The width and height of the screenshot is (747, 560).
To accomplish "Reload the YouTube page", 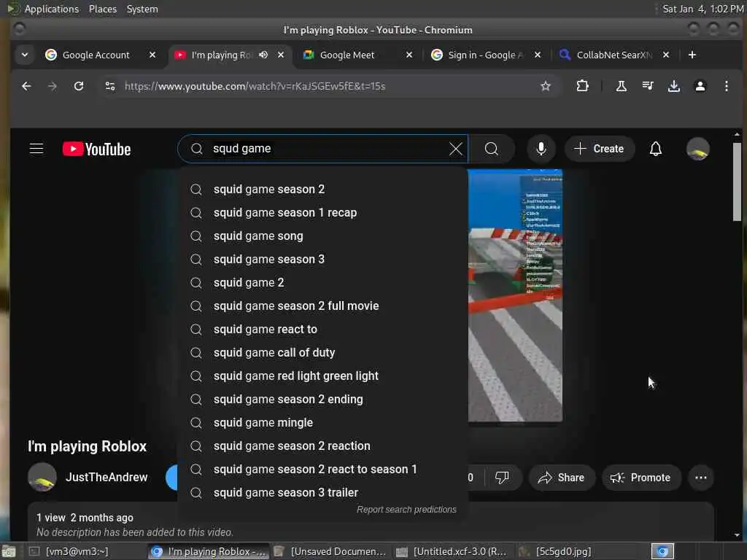I will [79, 86].
